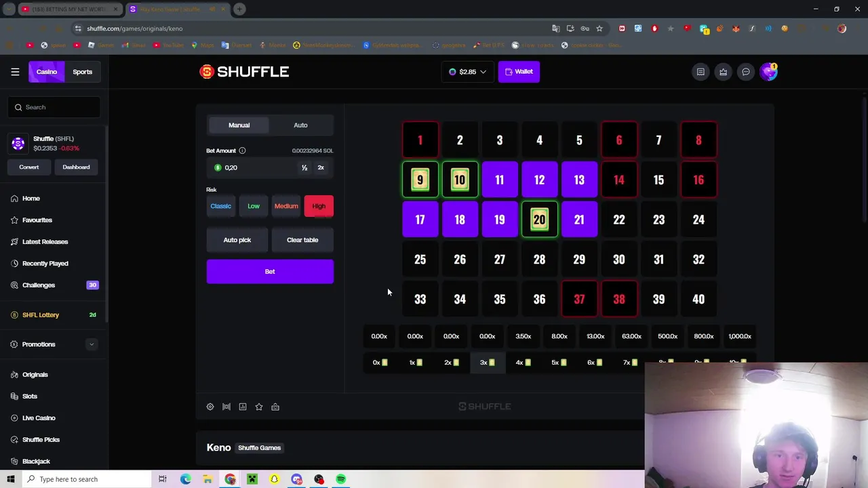This screenshot has width=868, height=488.
Task: Open SHFL Dashboard button
Action: click(x=76, y=167)
